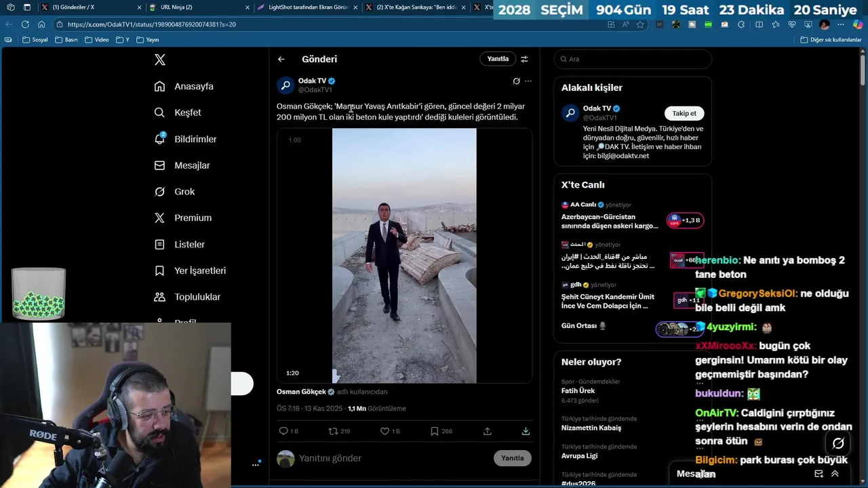Screen dimensions: 868x488
Task: Open Yer İşaretleri bookmarks
Action: pyautogui.click(x=190, y=270)
